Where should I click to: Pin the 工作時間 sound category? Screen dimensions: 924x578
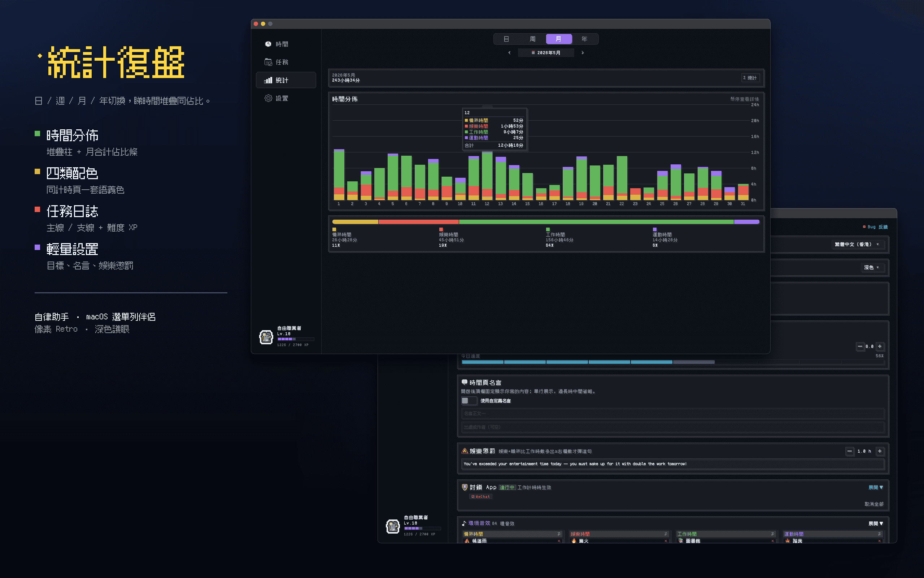772,534
